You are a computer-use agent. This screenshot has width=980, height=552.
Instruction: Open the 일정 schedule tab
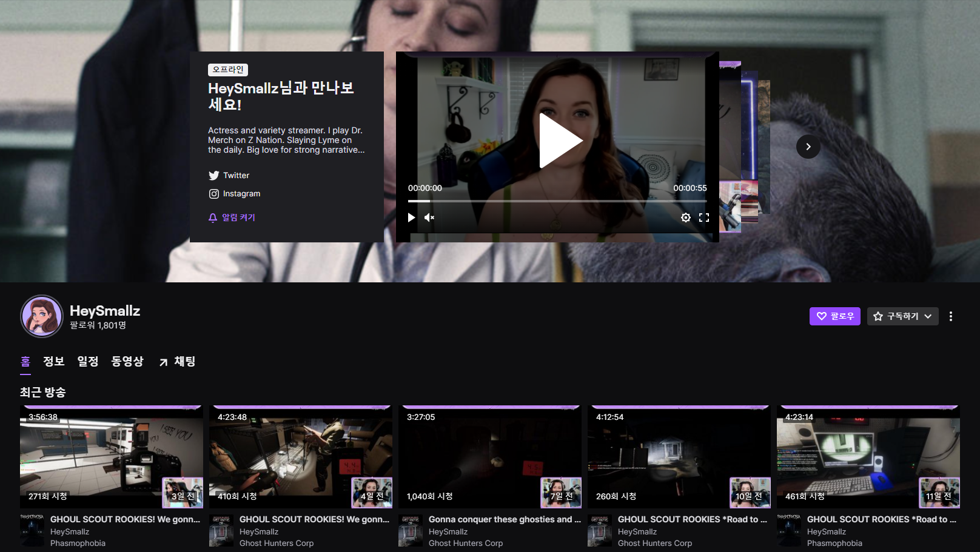click(88, 362)
